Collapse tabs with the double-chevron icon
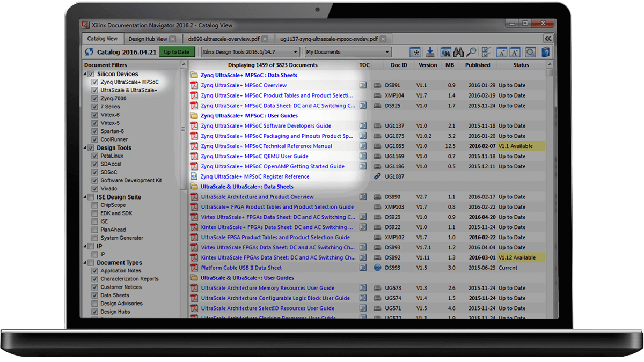 (548, 39)
